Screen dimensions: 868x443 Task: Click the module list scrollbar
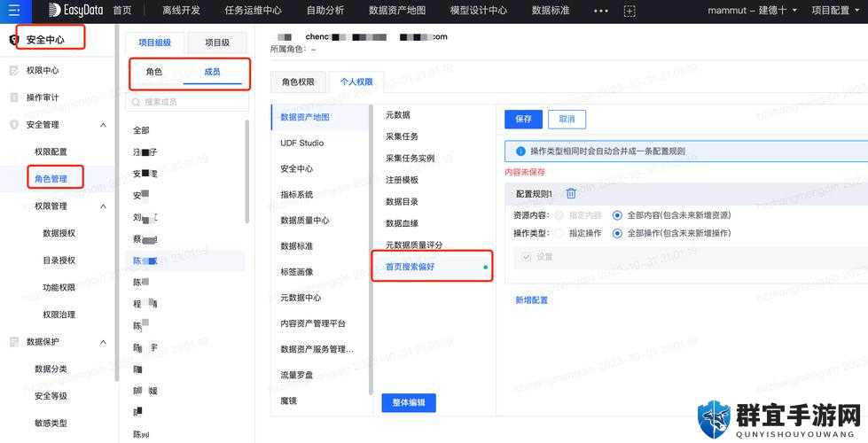(x=371, y=250)
